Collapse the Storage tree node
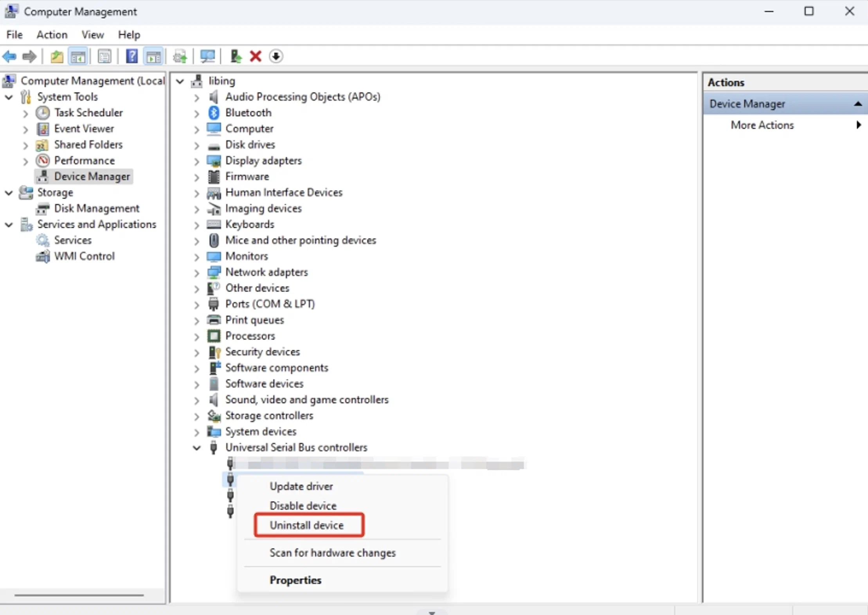868x615 pixels. tap(9, 193)
